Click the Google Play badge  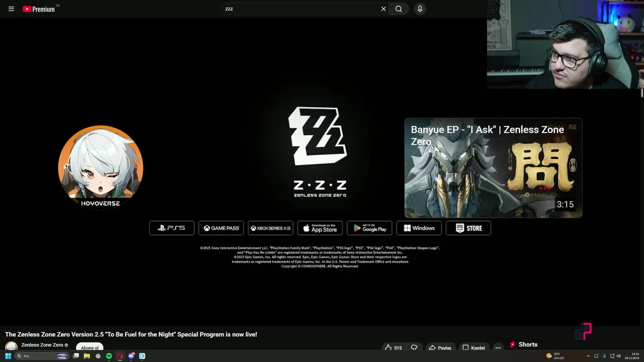[369, 228]
